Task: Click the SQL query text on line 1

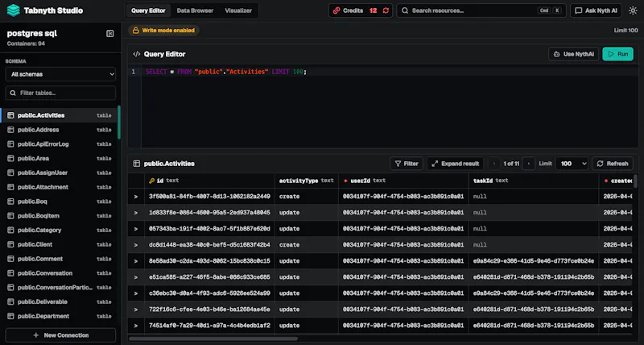Action: 226,72
